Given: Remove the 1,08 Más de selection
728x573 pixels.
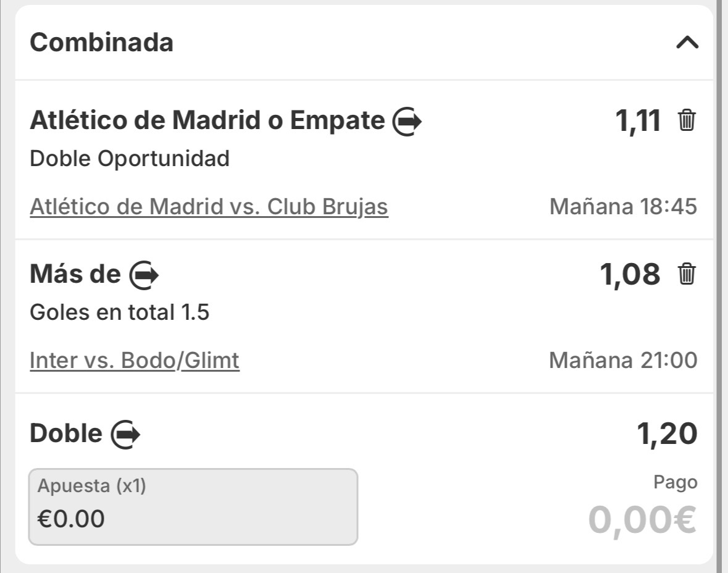Looking at the screenshot, I should click(687, 274).
